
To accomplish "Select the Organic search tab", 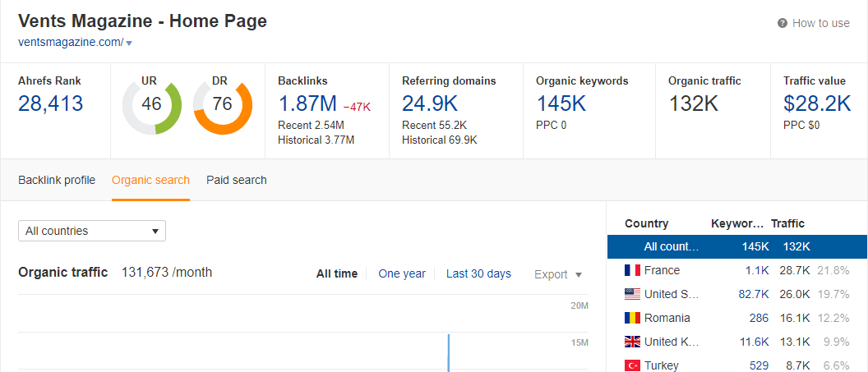I will tap(150, 180).
